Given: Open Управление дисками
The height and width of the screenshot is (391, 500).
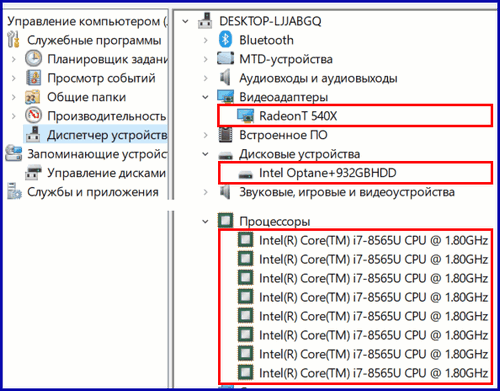Looking at the screenshot, I should coord(107,173).
